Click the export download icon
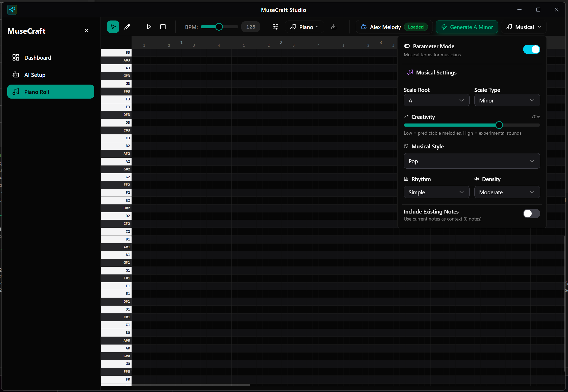 (x=334, y=27)
